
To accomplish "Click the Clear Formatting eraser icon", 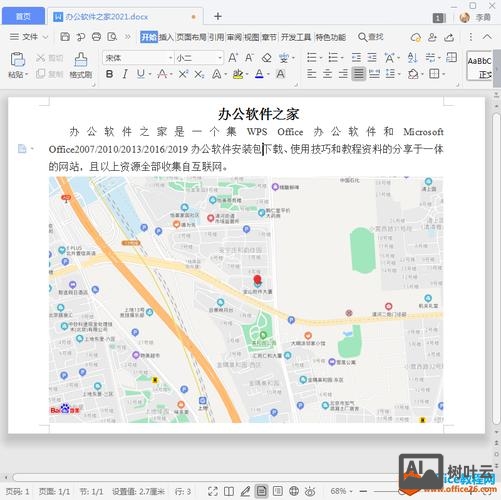I will pos(266,58).
